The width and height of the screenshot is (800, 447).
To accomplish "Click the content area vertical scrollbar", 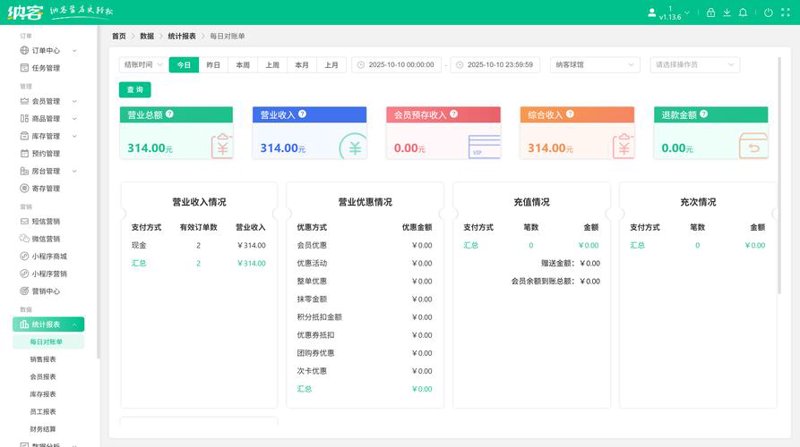I will 779,176.
